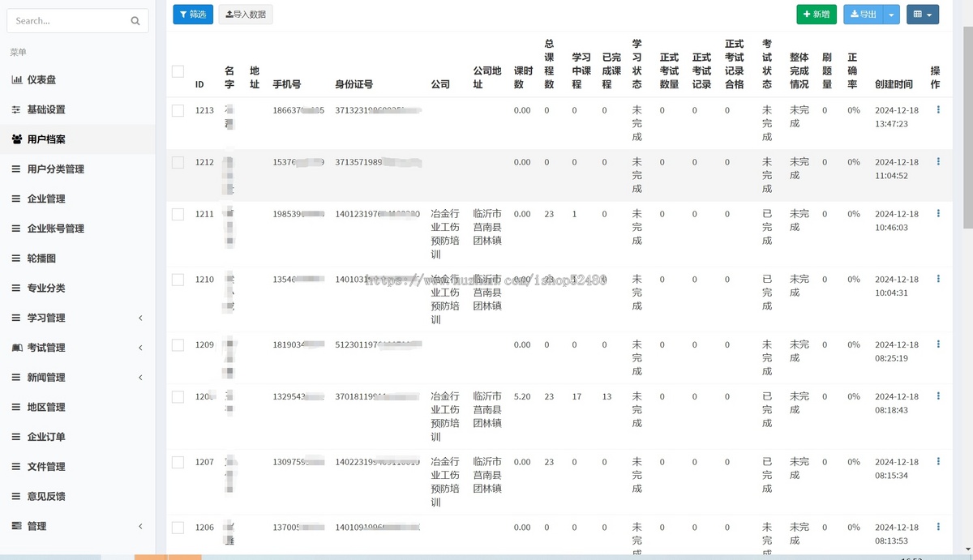This screenshot has height=560, width=973.
Task: Check the row 1207 checkbox
Action: [178, 463]
